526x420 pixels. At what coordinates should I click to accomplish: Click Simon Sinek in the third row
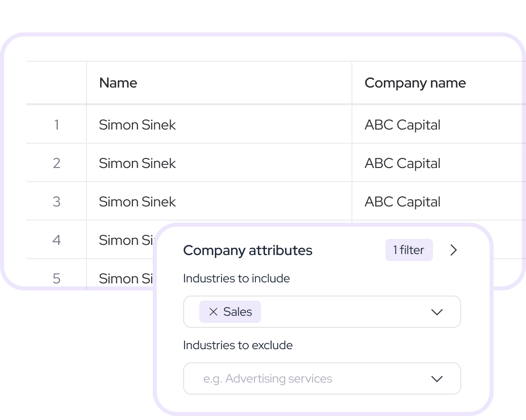[137, 201]
